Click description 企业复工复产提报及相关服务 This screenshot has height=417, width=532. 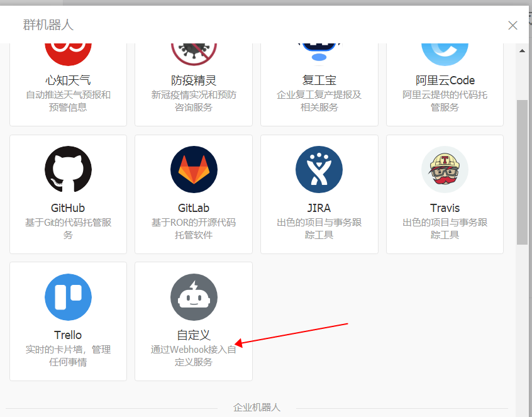pos(319,101)
